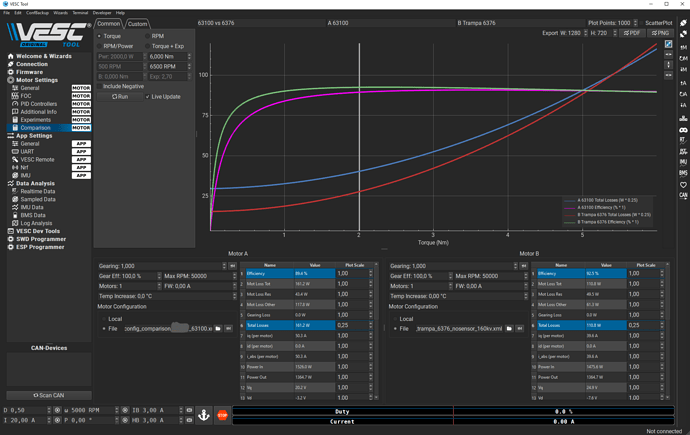Click the IMU icon in right toolbar

[684, 161]
